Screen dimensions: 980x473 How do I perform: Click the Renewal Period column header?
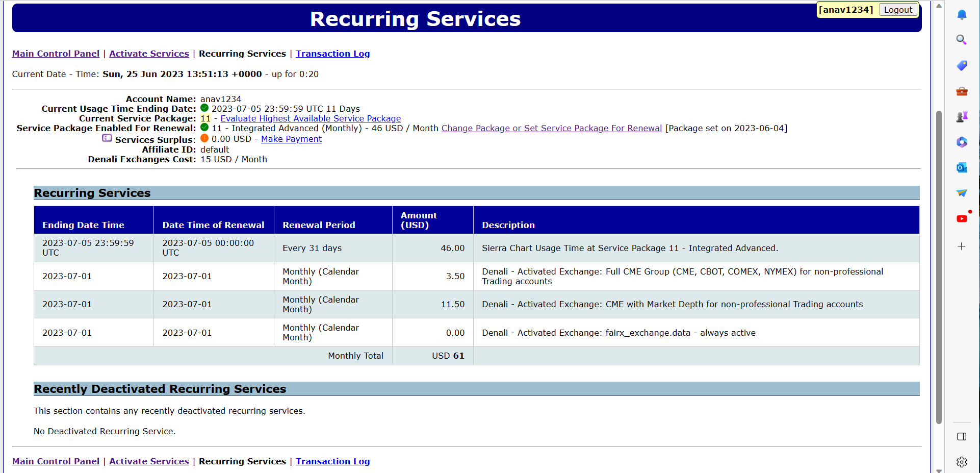tap(333, 220)
